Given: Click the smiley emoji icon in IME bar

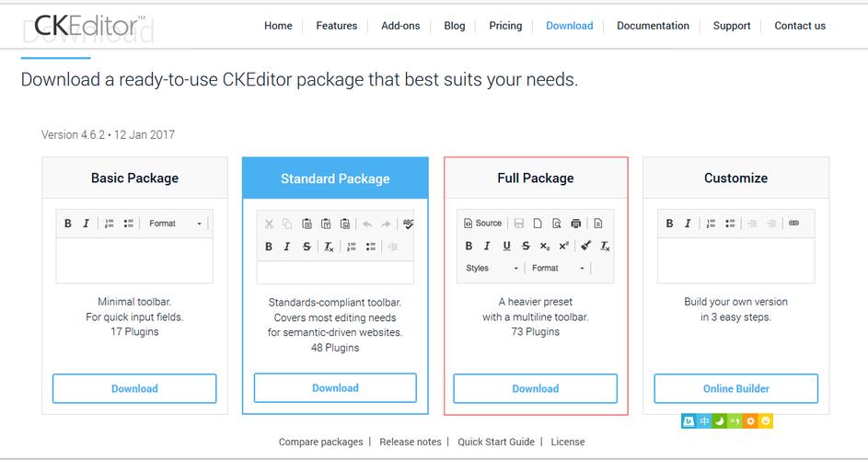Looking at the screenshot, I should pyautogui.click(x=766, y=421).
